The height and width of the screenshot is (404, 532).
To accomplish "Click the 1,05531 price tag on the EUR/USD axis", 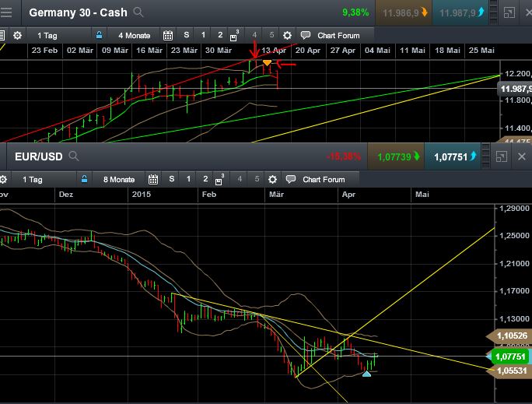I will [509, 371].
